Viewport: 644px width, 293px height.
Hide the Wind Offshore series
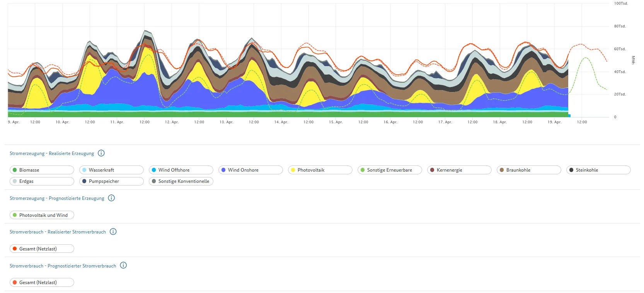181,170
